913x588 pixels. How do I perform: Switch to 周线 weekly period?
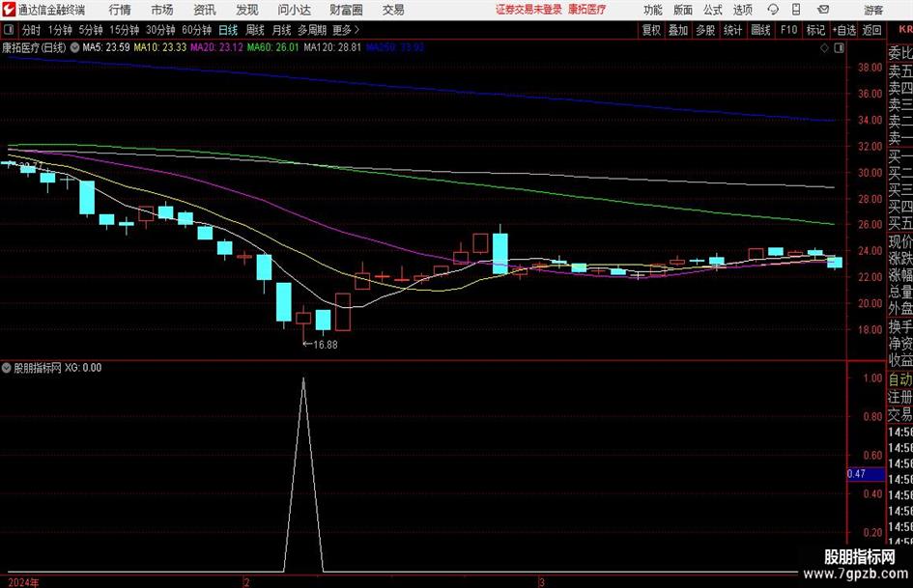tap(255, 30)
